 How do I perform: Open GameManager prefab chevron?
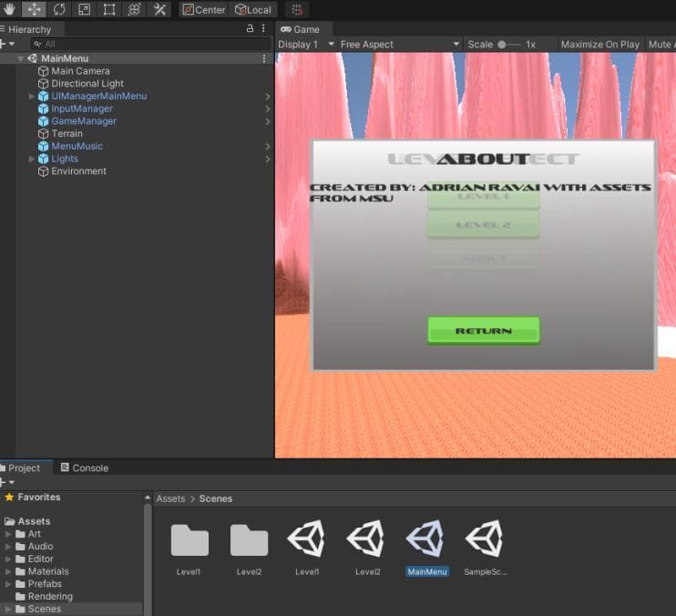(x=267, y=121)
